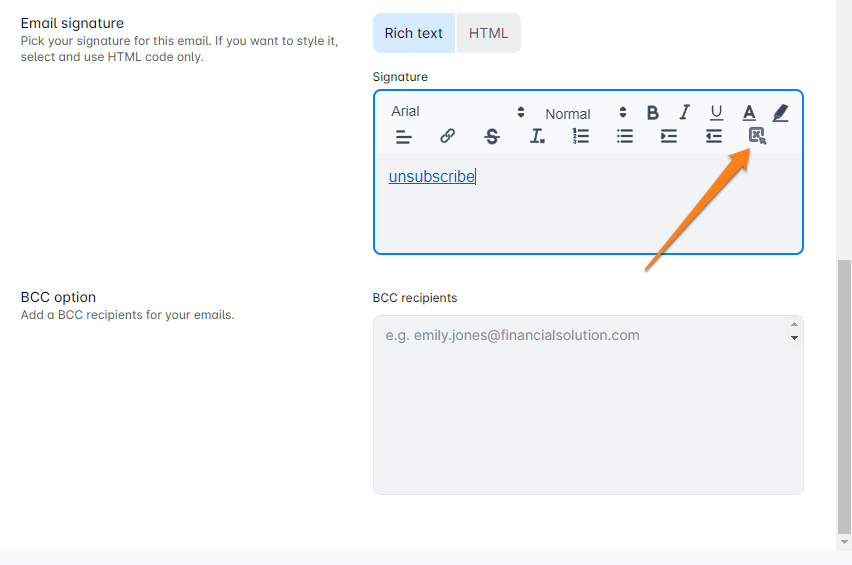Open the highlight background color tool
Image resolution: width=852 pixels, height=565 pixels.
(780, 113)
